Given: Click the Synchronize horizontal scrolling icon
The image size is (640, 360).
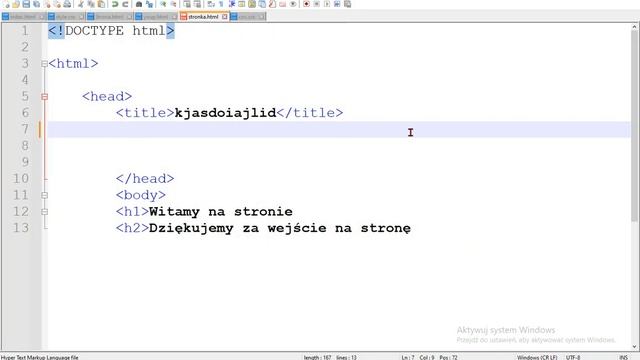Looking at the screenshot, I should [x=197, y=4].
